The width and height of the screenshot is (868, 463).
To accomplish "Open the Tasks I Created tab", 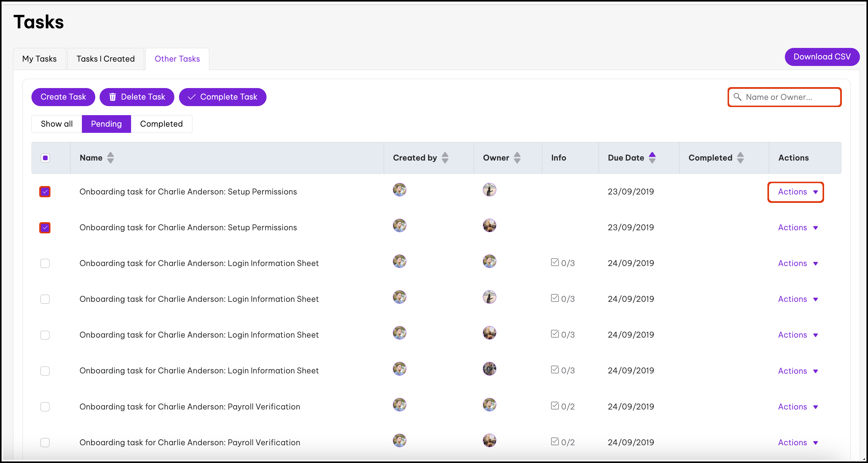I will coord(106,59).
